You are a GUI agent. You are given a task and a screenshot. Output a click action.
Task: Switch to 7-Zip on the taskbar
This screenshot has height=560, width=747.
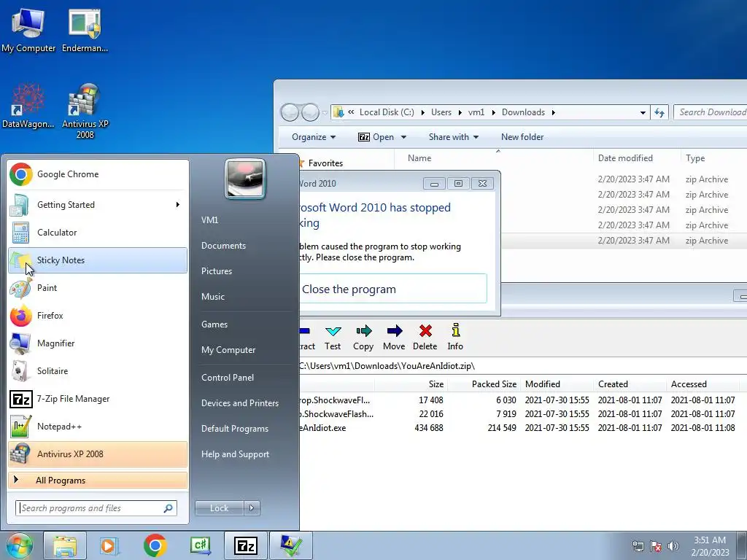[x=245, y=545]
